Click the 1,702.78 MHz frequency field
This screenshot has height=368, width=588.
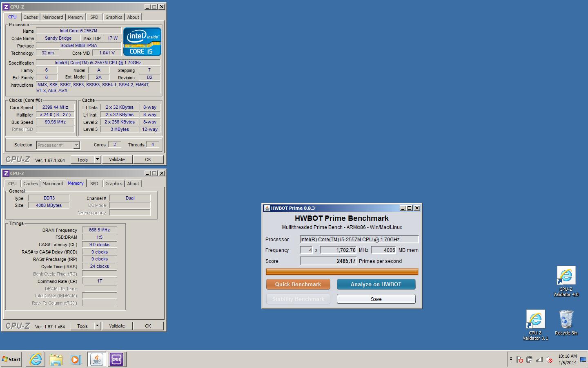[x=339, y=250]
